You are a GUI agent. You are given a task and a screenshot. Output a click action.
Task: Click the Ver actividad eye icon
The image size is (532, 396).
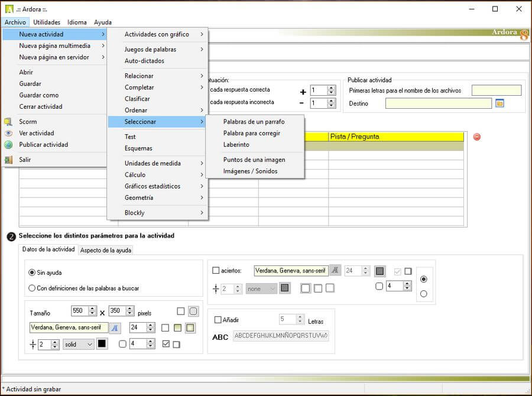(x=8, y=133)
